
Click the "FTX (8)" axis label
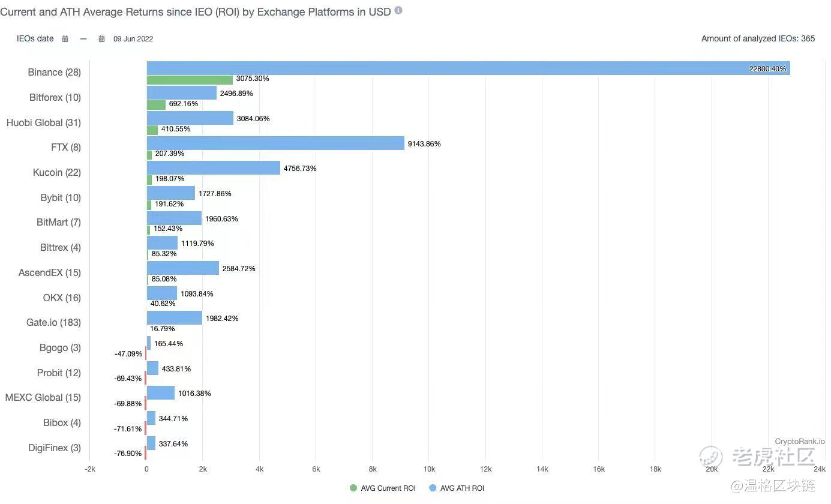[66, 148]
